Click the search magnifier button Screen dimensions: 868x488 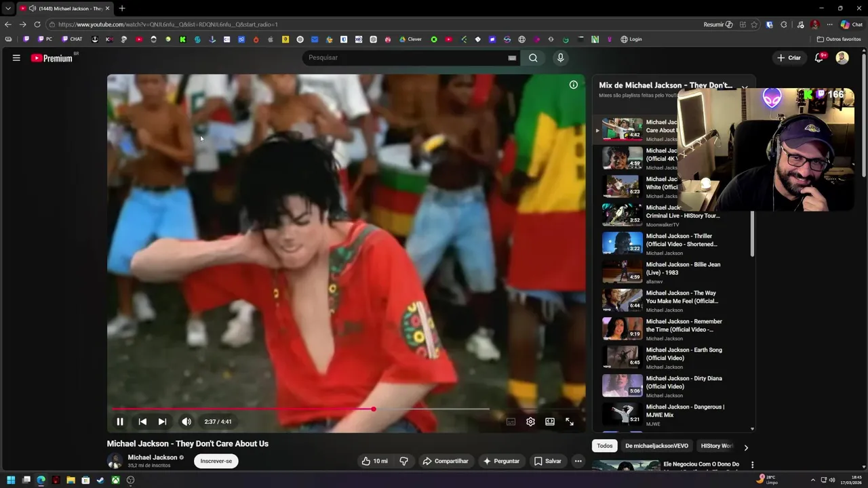533,58
